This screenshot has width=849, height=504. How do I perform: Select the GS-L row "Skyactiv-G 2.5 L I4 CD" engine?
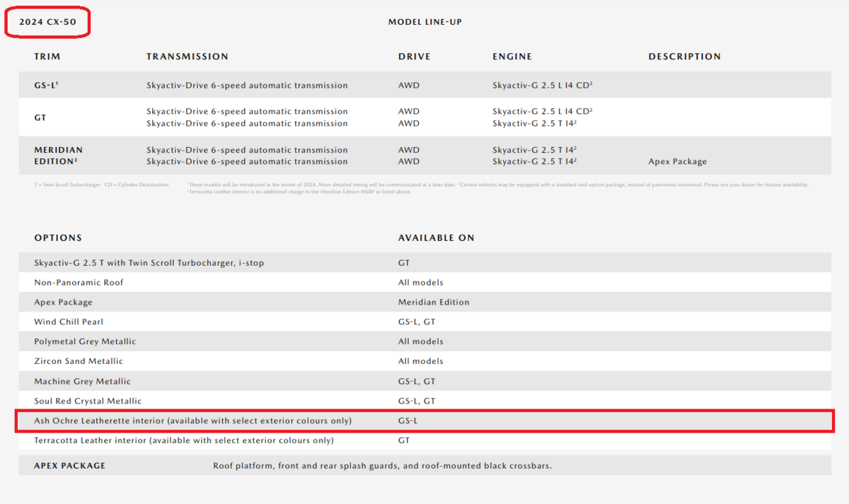543,86
